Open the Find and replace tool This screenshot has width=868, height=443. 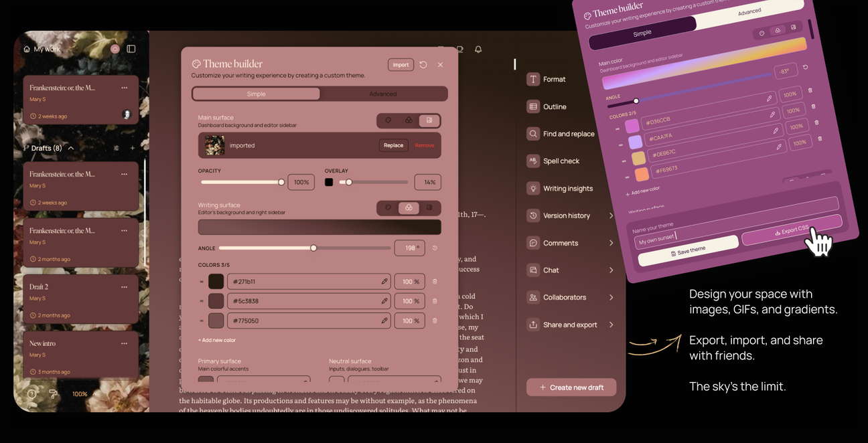(561, 134)
